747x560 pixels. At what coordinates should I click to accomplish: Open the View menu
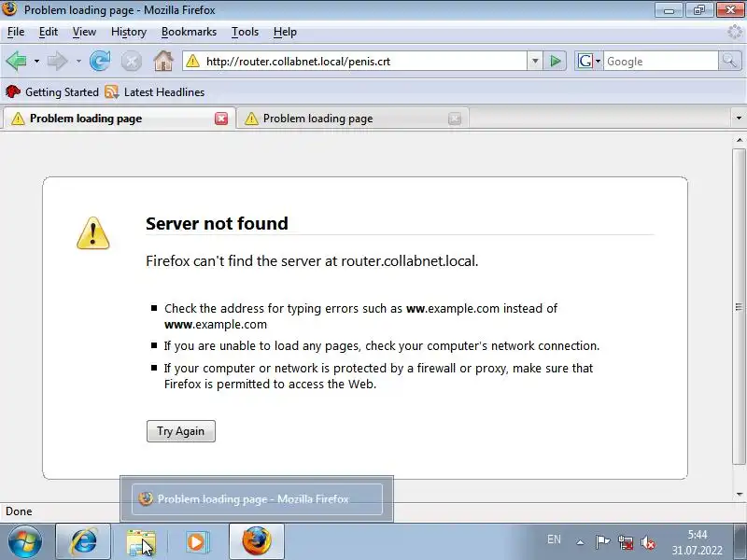(x=84, y=32)
